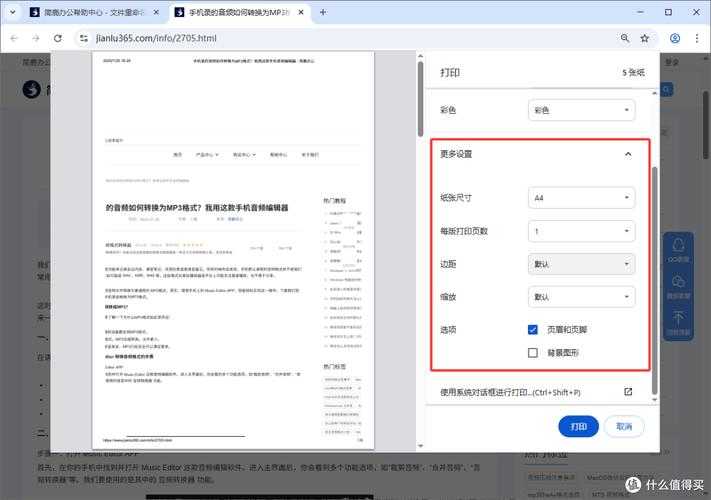Collapse the 更多设置 section

click(x=628, y=154)
